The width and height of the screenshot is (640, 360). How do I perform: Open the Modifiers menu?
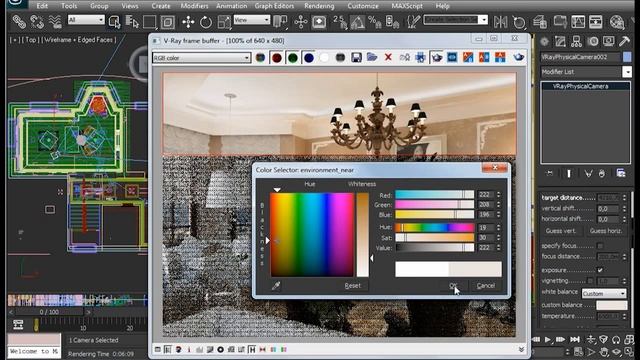pyautogui.click(x=194, y=6)
